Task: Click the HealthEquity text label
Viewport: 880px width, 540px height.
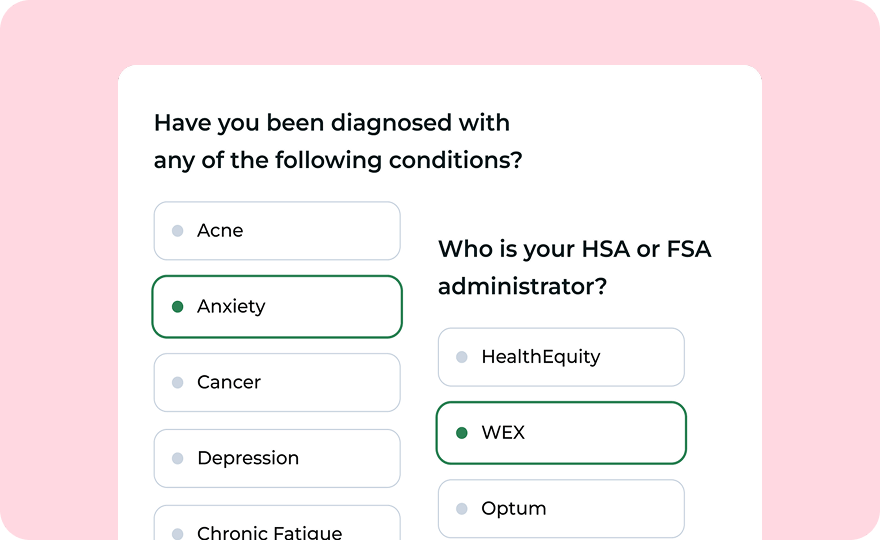Action: 541,357
